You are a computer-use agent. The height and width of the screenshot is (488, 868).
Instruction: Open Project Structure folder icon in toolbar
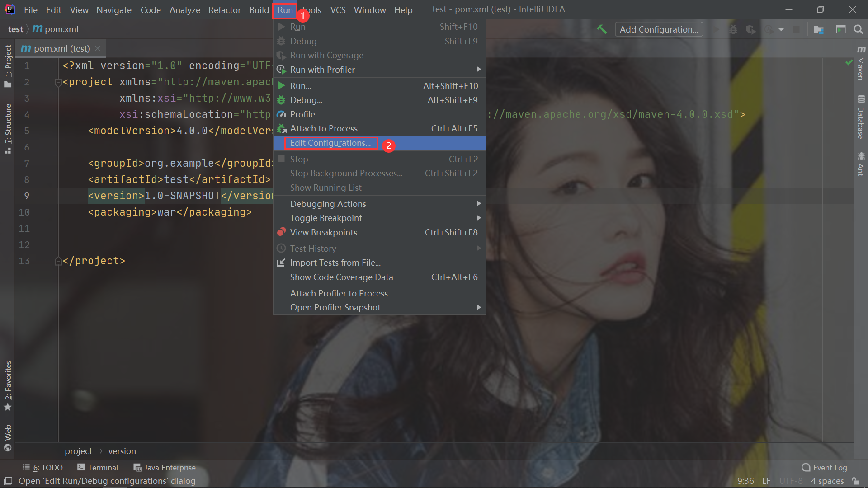(818, 29)
